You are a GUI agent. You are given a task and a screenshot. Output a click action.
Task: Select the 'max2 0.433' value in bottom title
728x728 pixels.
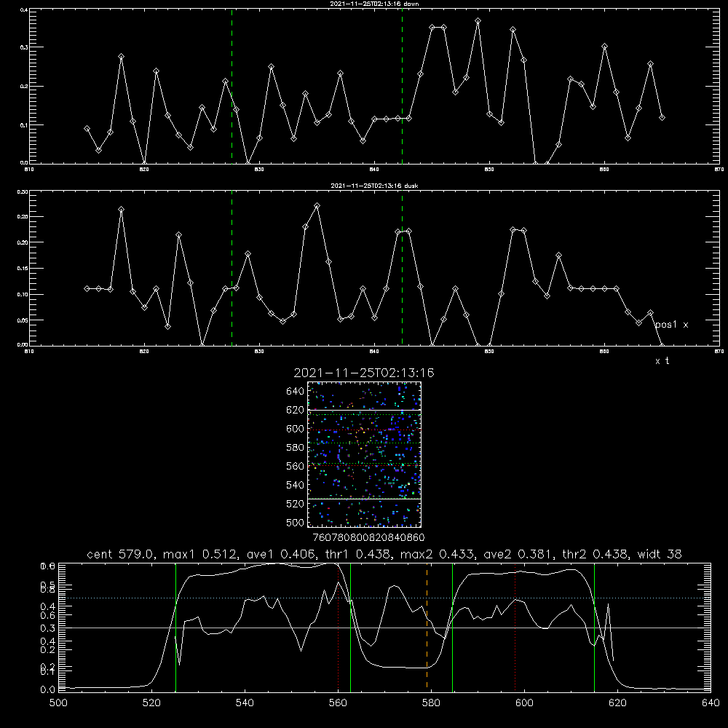coord(438,554)
